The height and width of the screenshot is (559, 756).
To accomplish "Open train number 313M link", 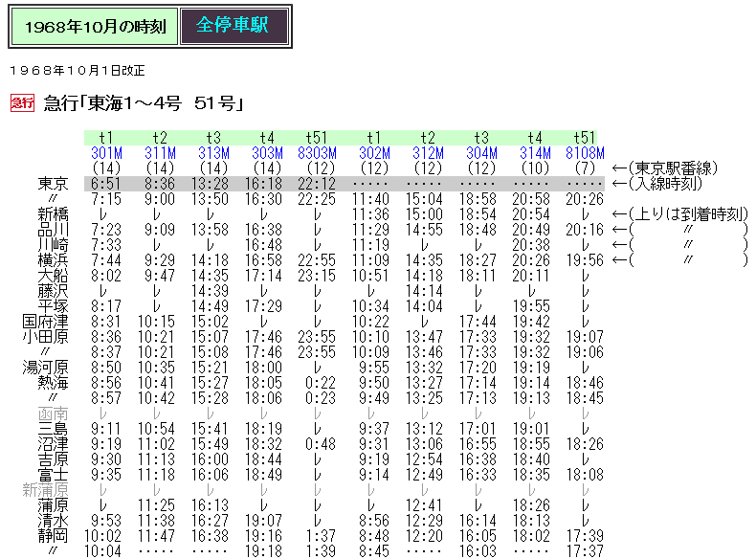I will (x=213, y=153).
